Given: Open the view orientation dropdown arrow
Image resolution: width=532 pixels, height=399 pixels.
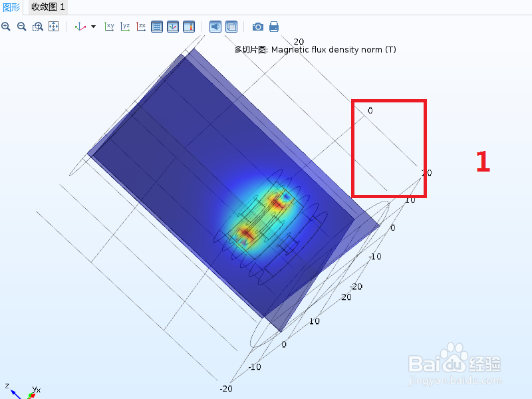Looking at the screenshot, I should (x=93, y=27).
